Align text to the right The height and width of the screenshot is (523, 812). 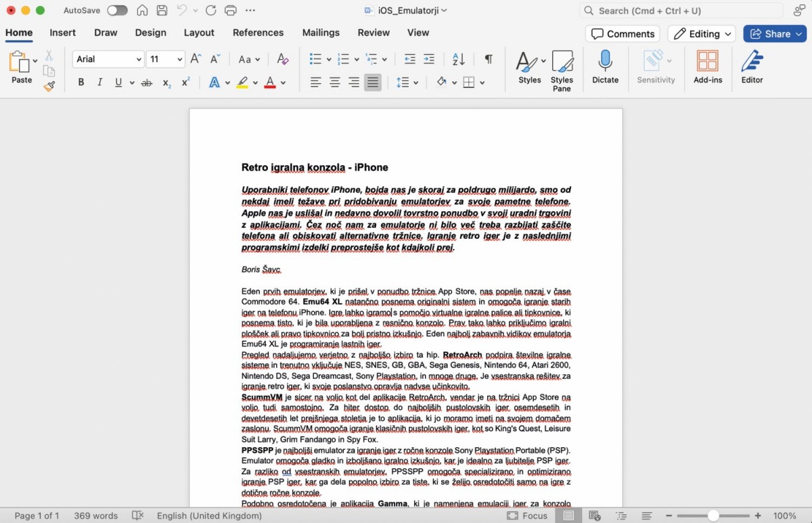pos(353,83)
